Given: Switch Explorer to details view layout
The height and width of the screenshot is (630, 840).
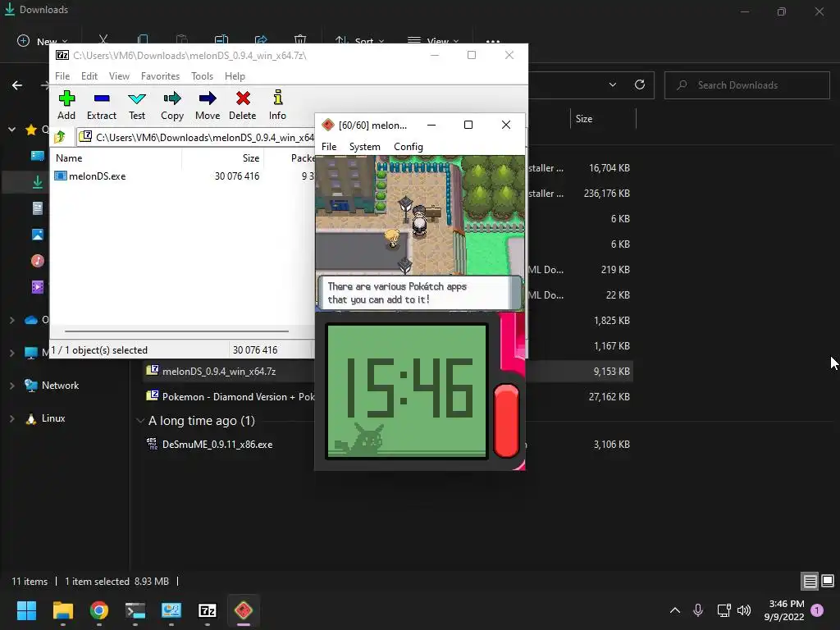Looking at the screenshot, I should coord(810,582).
